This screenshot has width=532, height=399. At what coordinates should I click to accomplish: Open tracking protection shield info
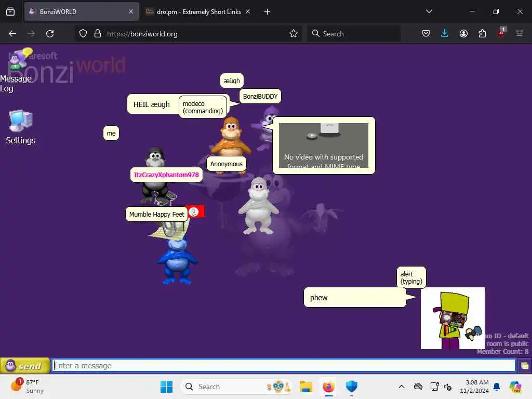(x=83, y=34)
